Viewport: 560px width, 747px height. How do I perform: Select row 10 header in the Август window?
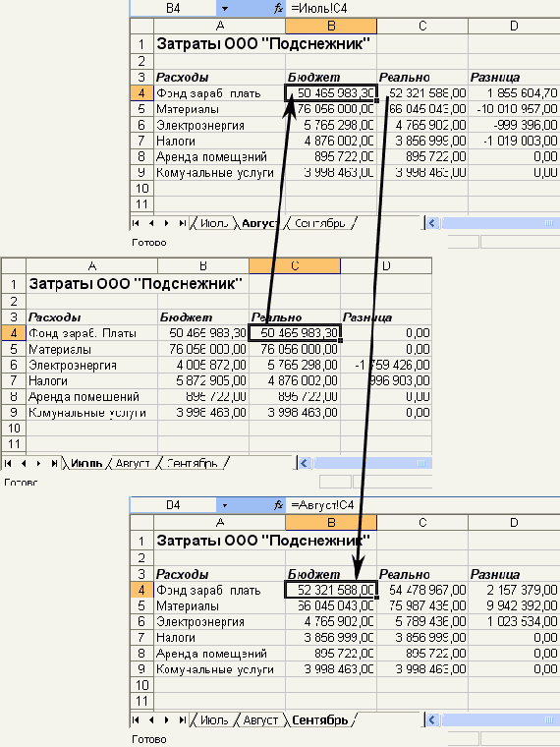(141, 188)
